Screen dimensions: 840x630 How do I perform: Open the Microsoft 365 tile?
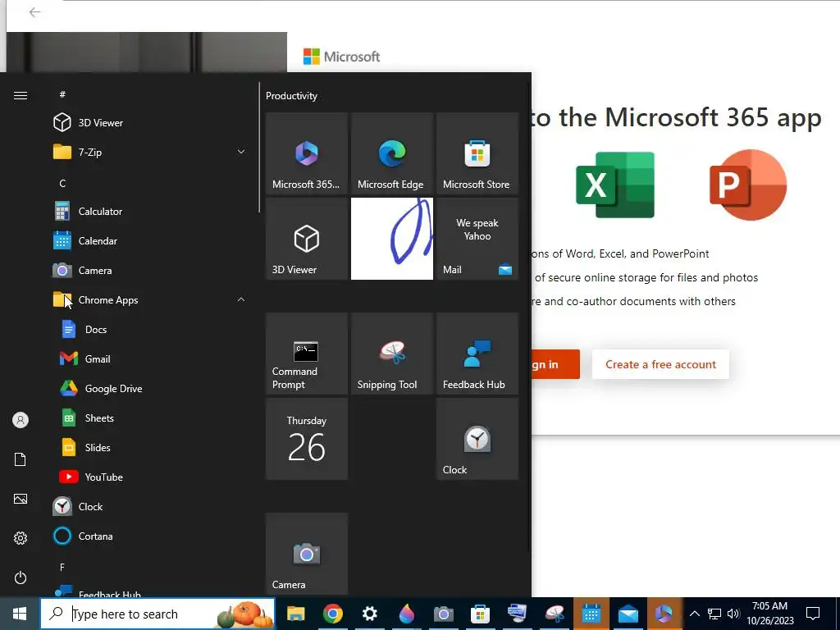coord(307,153)
